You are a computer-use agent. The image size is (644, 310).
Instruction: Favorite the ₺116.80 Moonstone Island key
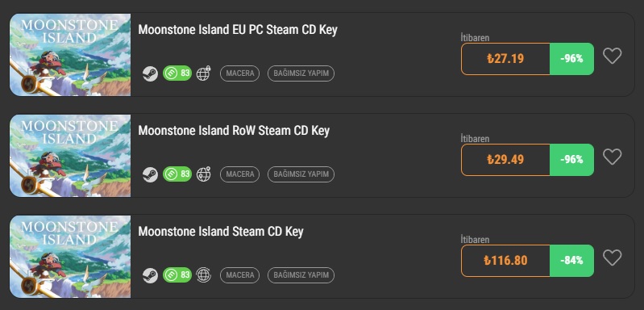[x=612, y=258]
